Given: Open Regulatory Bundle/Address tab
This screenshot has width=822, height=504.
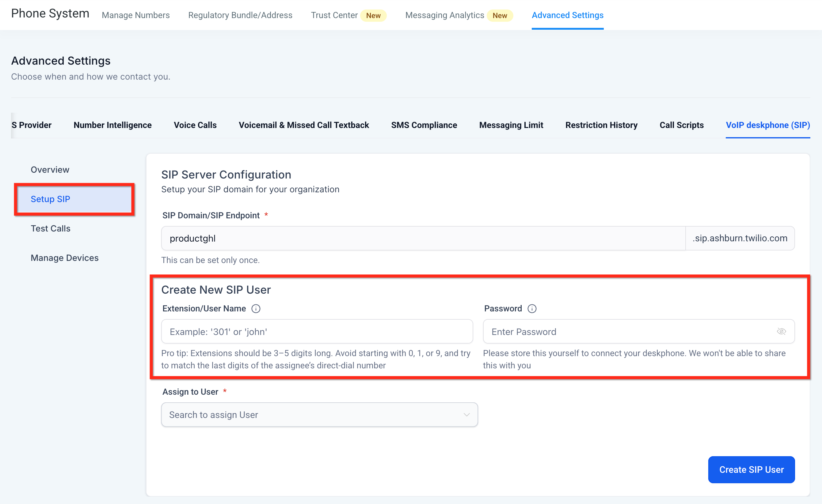Looking at the screenshot, I should pos(240,15).
